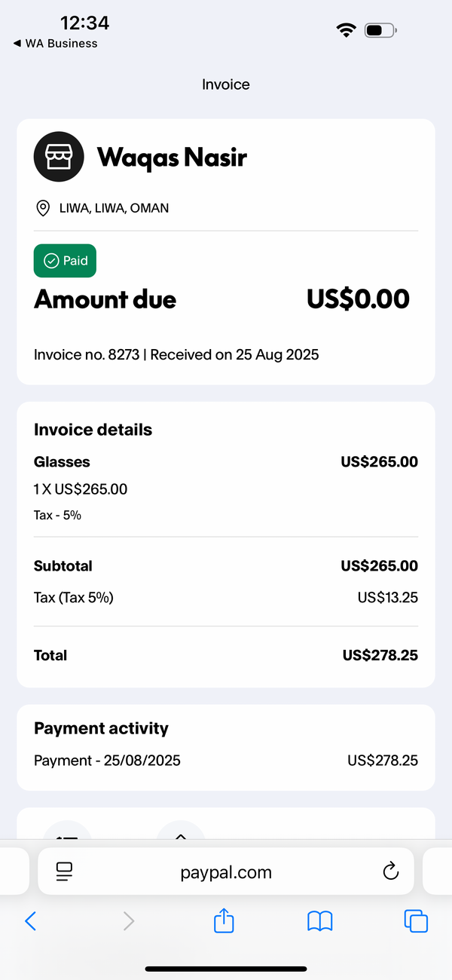This screenshot has width=452, height=980.
Task: Tap the invoice no. 8273 text
Action: point(87,354)
